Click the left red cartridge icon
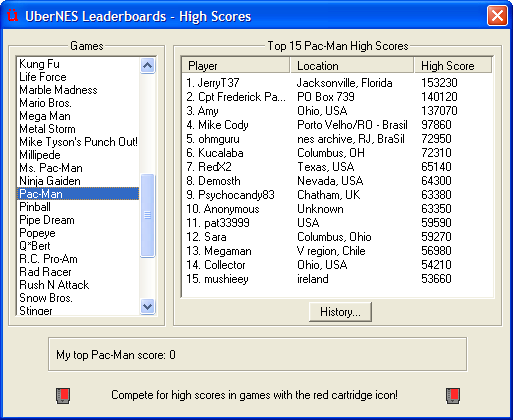 coord(63,396)
